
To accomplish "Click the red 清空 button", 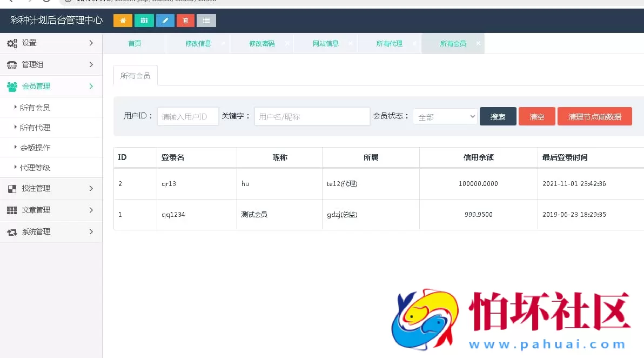I will point(536,116).
